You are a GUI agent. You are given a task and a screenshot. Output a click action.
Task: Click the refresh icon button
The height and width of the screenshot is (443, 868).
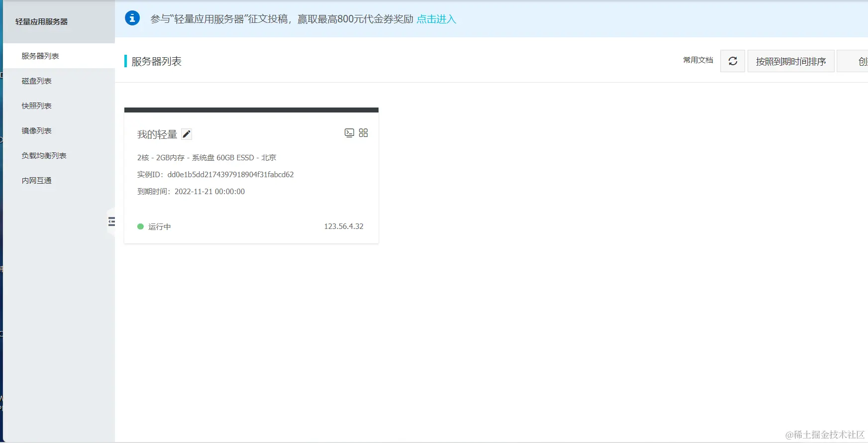(733, 61)
